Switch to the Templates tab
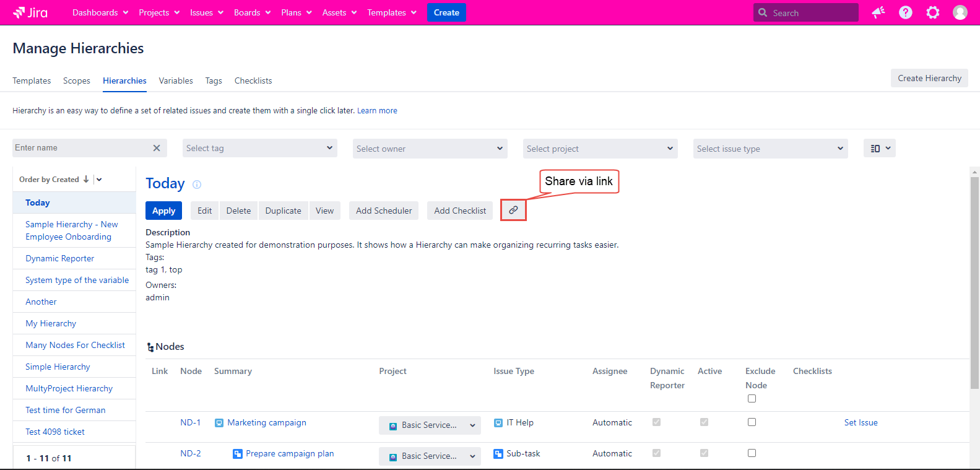 coord(32,81)
